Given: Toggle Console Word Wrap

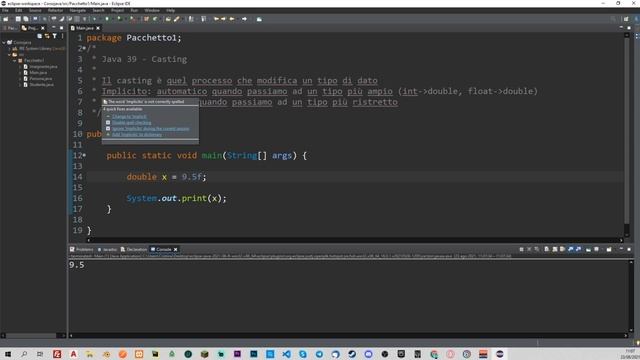Looking at the screenshot, I should pyautogui.click(x=562, y=249).
